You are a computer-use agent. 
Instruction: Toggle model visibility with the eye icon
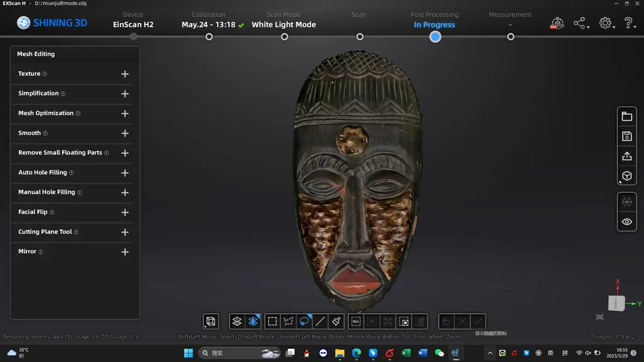click(627, 222)
